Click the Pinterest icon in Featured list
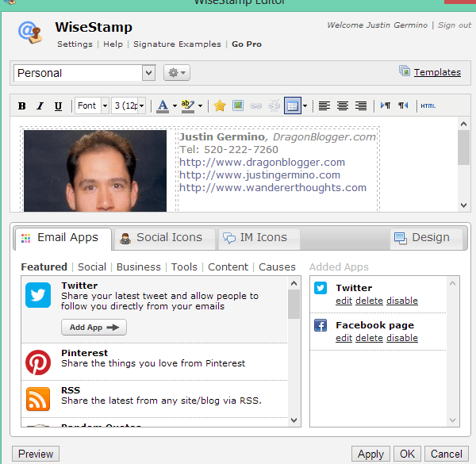 coord(38,362)
